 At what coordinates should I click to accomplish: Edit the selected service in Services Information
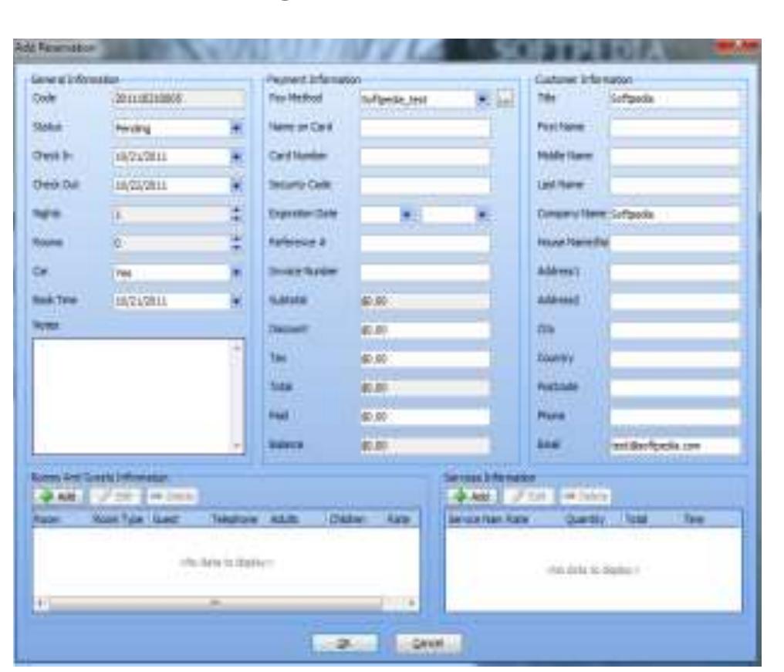[529, 496]
